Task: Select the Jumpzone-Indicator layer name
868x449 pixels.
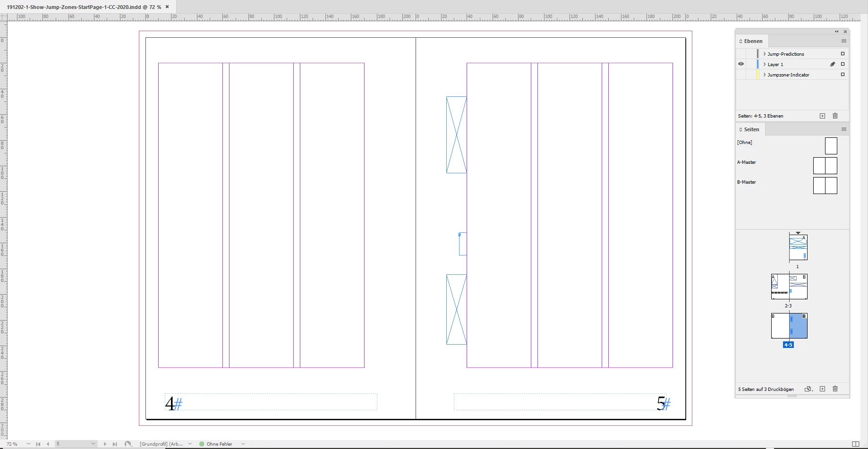Action: point(788,75)
